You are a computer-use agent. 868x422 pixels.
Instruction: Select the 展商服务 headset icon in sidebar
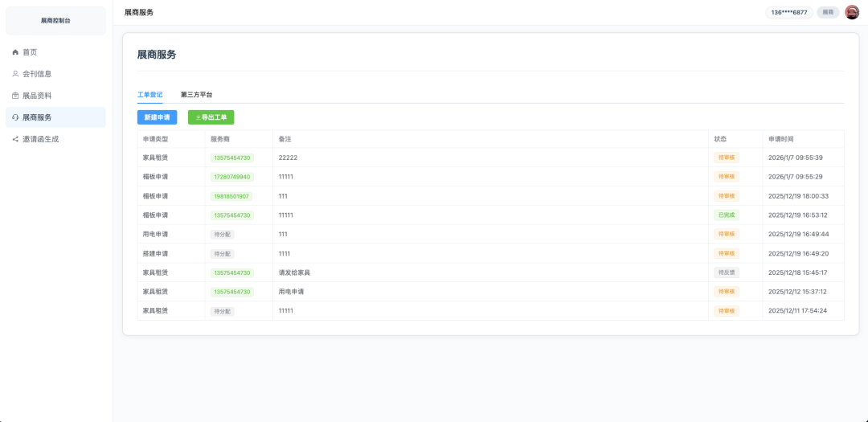15,117
